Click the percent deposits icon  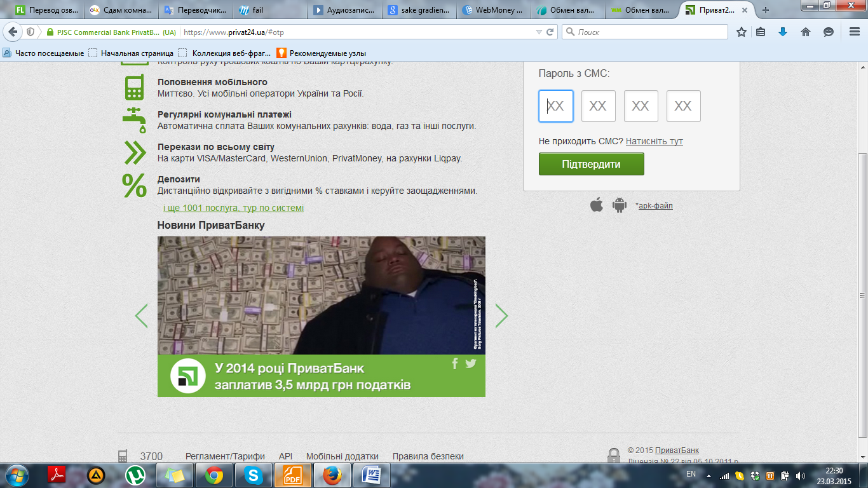click(134, 186)
